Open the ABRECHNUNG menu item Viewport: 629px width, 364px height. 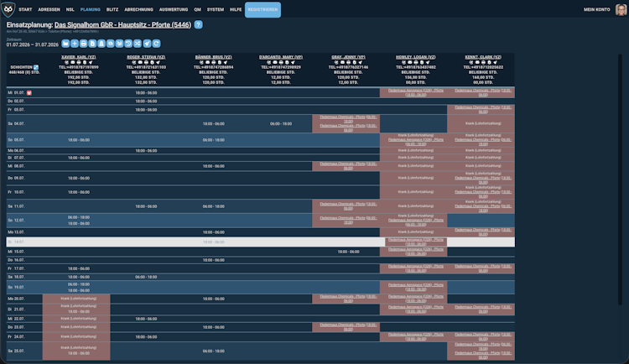(x=138, y=9)
